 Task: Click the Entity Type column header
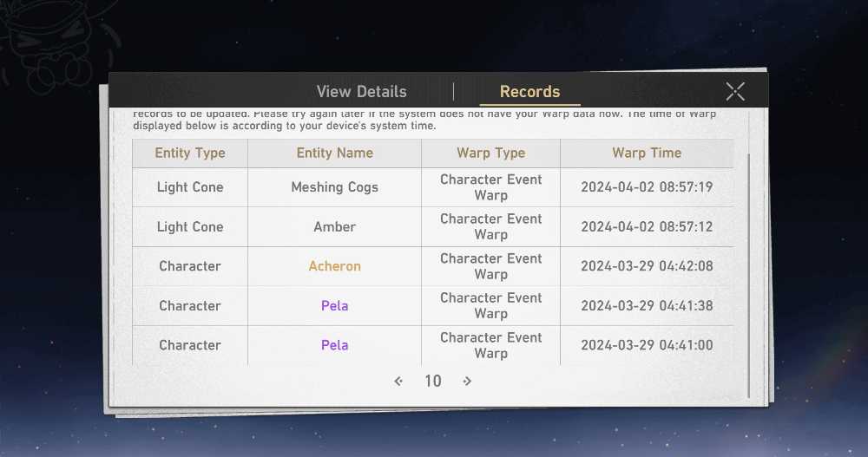[190, 153]
